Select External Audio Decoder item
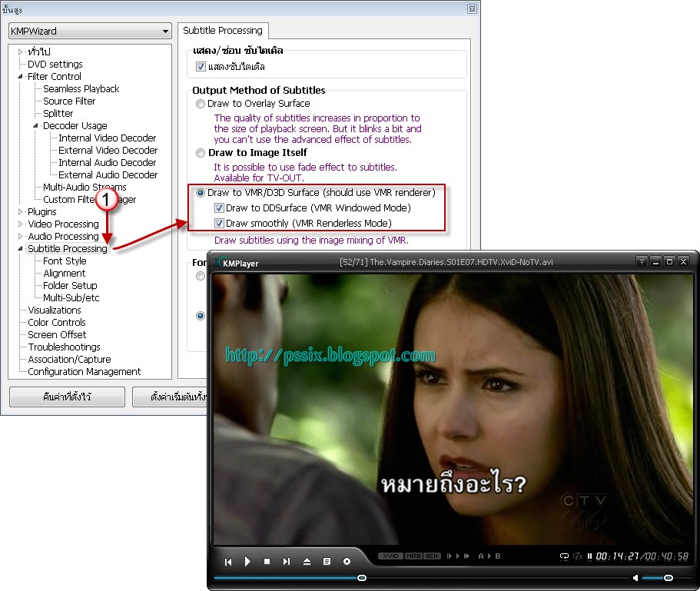The image size is (700, 591). click(108, 175)
